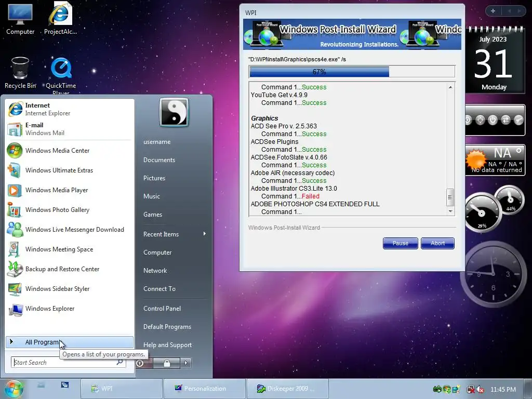
Task: Open Control Panel from Start menu
Action: point(162,309)
